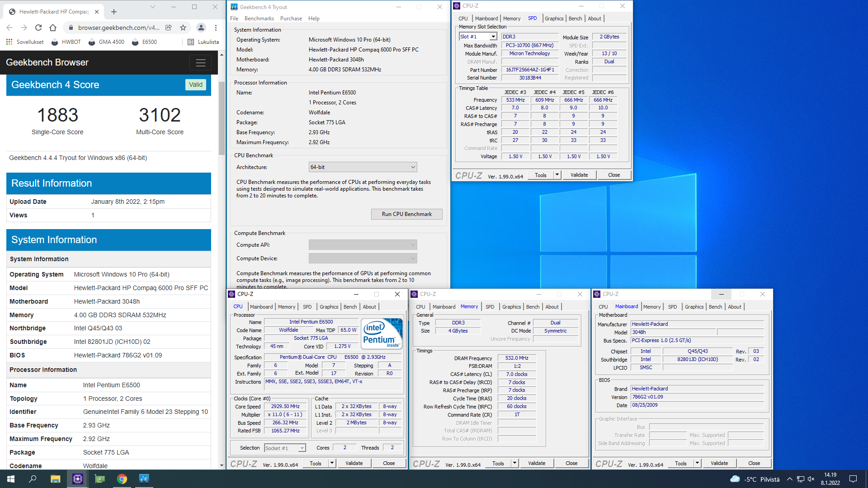
Task: Share this page icon in address bar
Action: coord(169,28)
